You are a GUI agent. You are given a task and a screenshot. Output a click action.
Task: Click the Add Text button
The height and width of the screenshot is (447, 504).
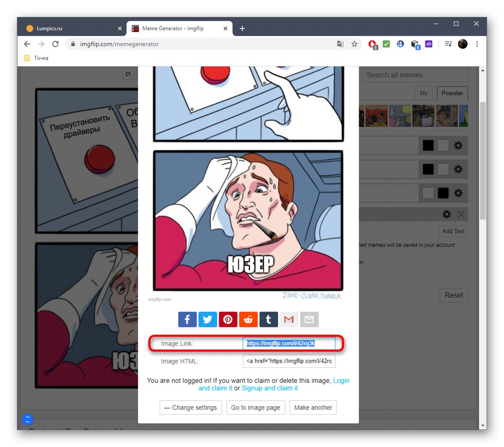click(x=453, y=231)
